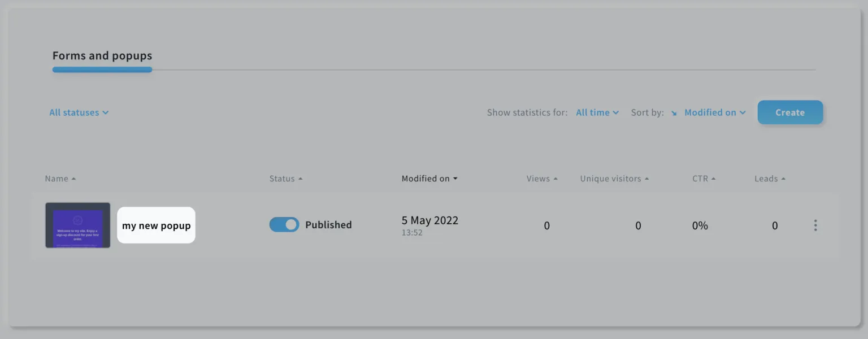Click the sort arrow on the Views column

[557, 178]
